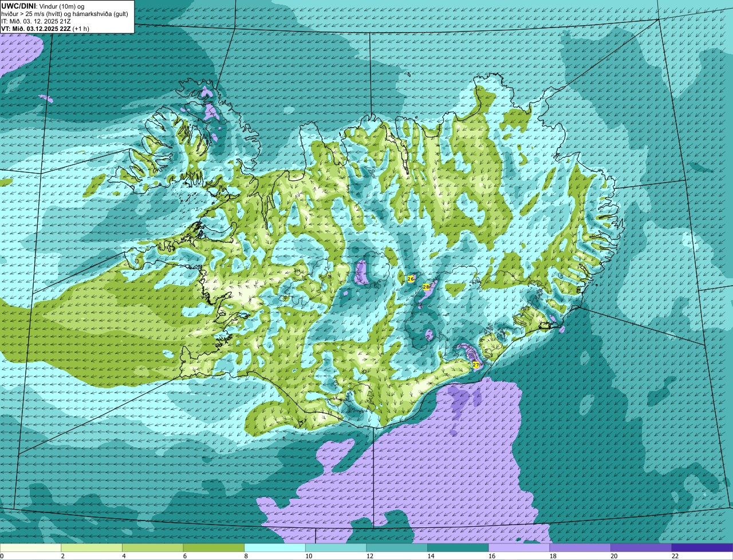Viewport: 733px width, 560px height.
Task: Click the legend scale label "14"
Action: point(431,556)
